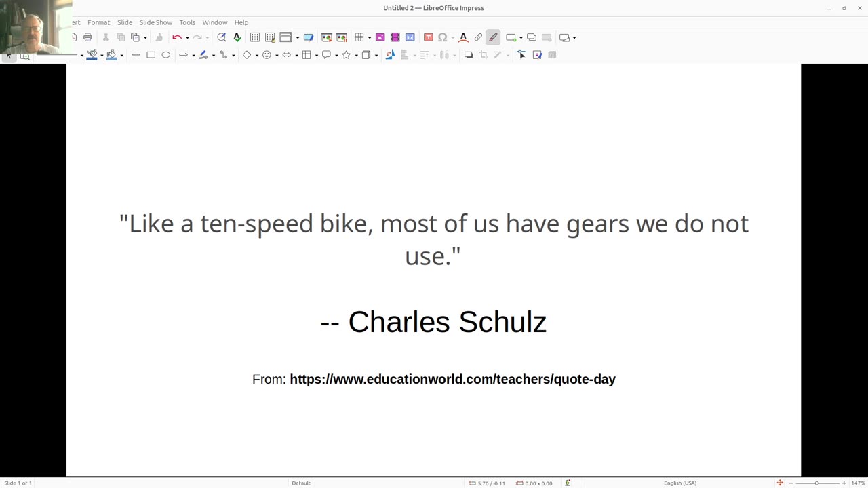Toggle snap to grid icon
Screen dimensions: 868x488
tap(270, 37)
